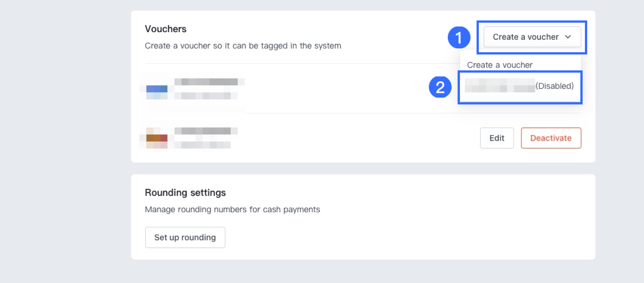The image size is (644, 283).
Task: Choose Create a voucher from the dropdown menu
Action: 500,65
